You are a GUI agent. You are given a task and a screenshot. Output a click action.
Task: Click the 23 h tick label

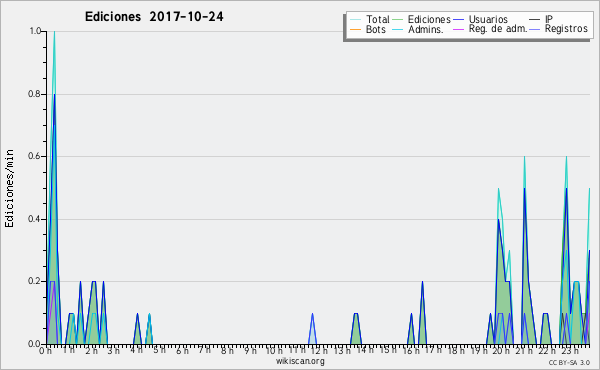(569, 351)
